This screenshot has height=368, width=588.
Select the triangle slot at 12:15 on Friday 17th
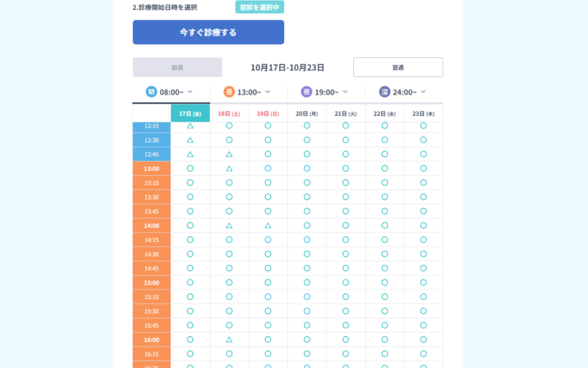pos(190,125)
